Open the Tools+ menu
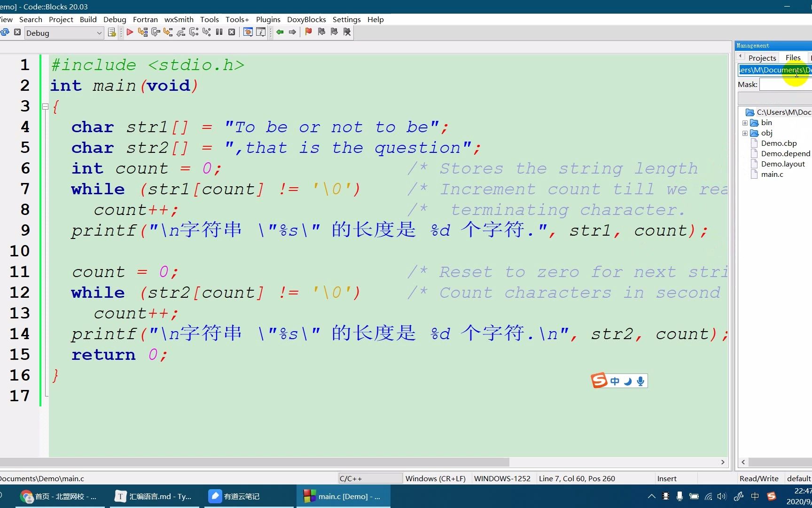 tap(237, 19)
